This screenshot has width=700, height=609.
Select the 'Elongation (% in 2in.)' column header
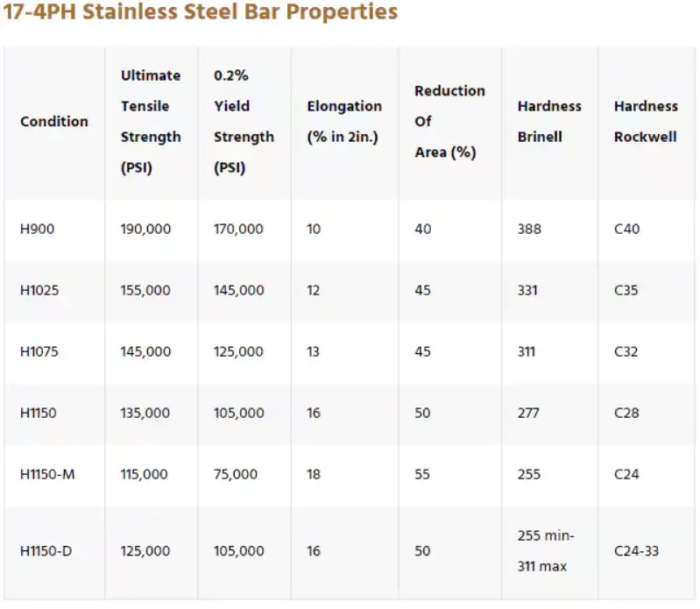pos(344,122)
